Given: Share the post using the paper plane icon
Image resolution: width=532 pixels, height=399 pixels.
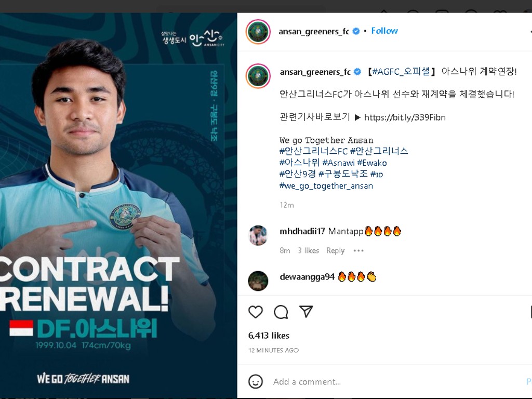Looking at the screenshot, I should (x=305, y=312).
